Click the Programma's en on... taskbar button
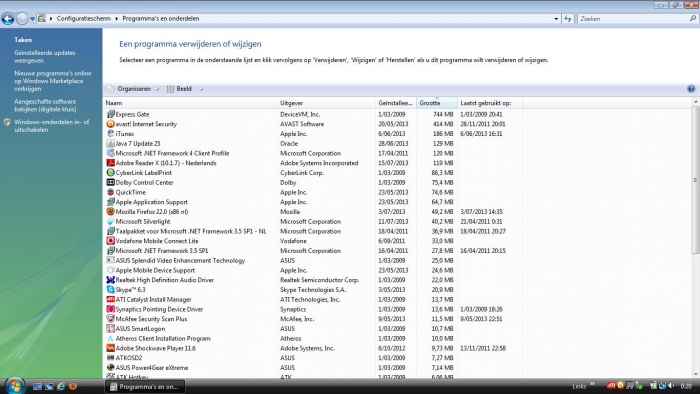This screenshot has width=700, height=394. (x=145, y=387)
